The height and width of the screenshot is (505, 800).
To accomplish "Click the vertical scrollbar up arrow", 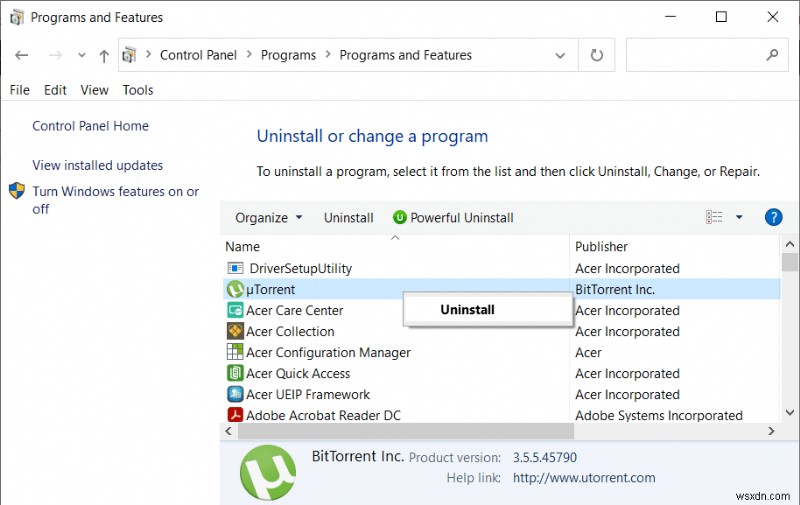I will point(790,244).
